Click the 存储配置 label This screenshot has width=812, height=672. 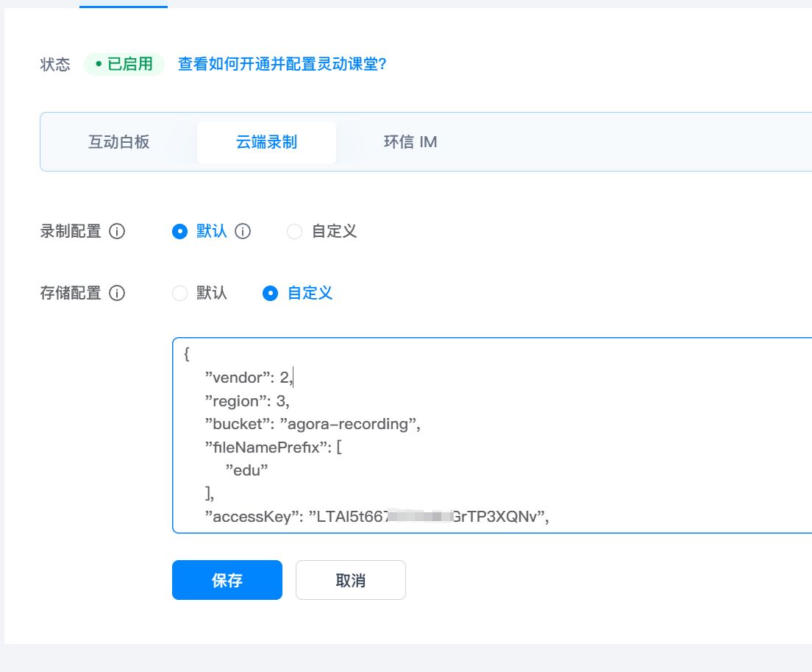[x=71, y=293]
